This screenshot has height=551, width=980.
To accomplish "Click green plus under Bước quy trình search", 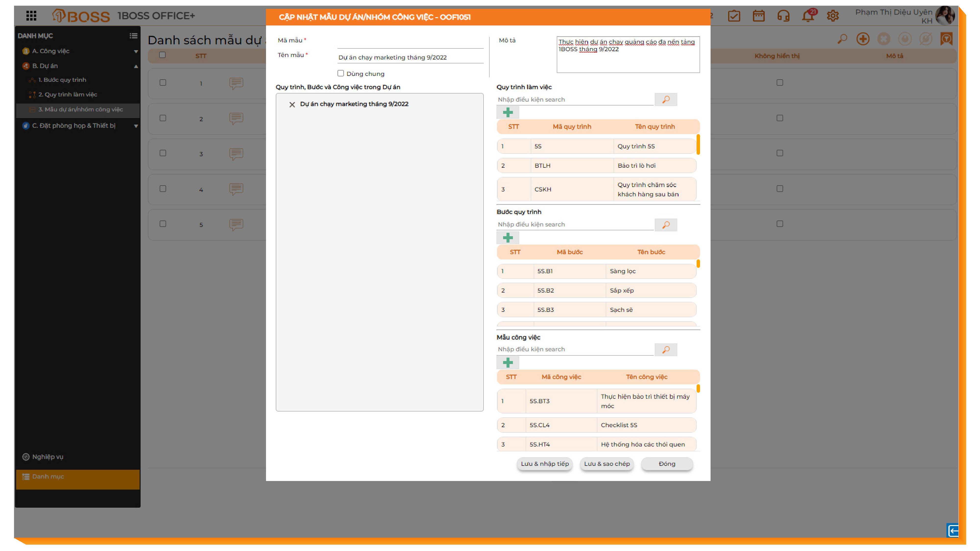I will (508, 238).
